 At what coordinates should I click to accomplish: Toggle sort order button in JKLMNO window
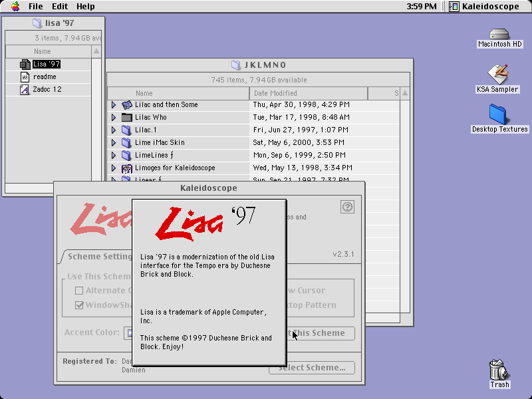(x=405, y=93)
